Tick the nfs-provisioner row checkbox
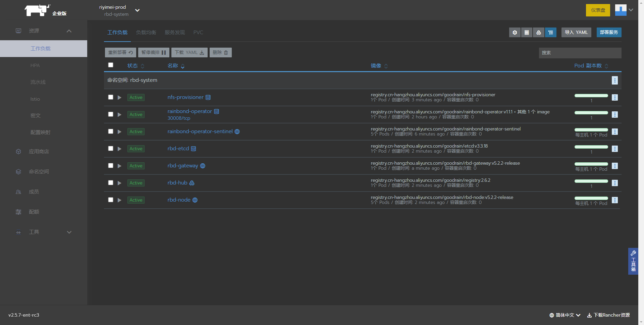This screenshot has height=325, width=644. [111, 97]
